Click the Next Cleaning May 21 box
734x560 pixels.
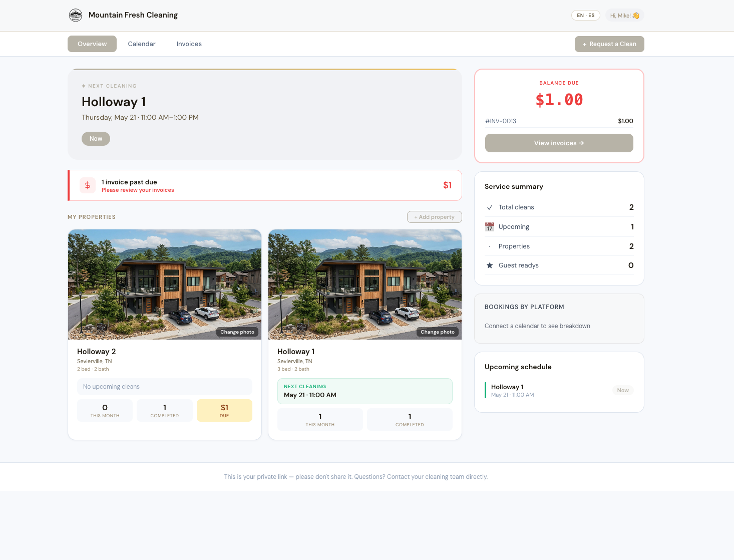tap(365, 391)
